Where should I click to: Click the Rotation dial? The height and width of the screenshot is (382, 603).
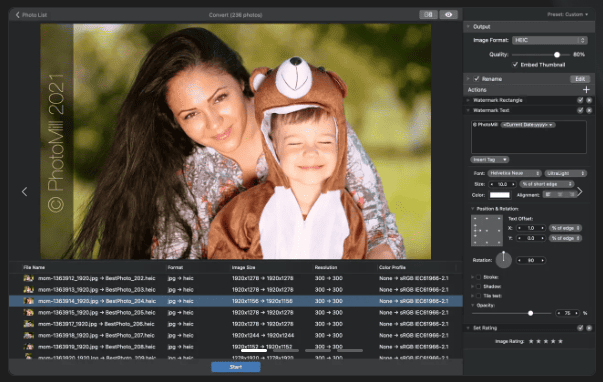(503, 260)
